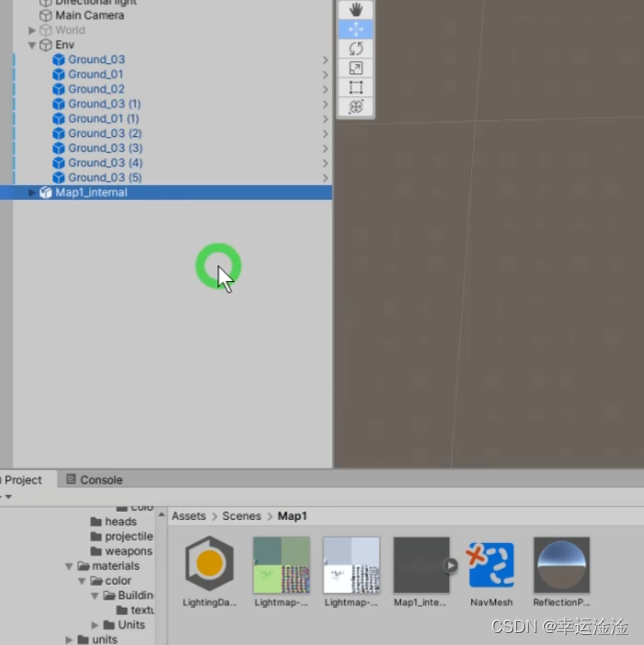Viewport: 644px width, 645px height.
Task: Click the Ground_03 (4) prefab cube icon
Action: click(x=58, y=163)
